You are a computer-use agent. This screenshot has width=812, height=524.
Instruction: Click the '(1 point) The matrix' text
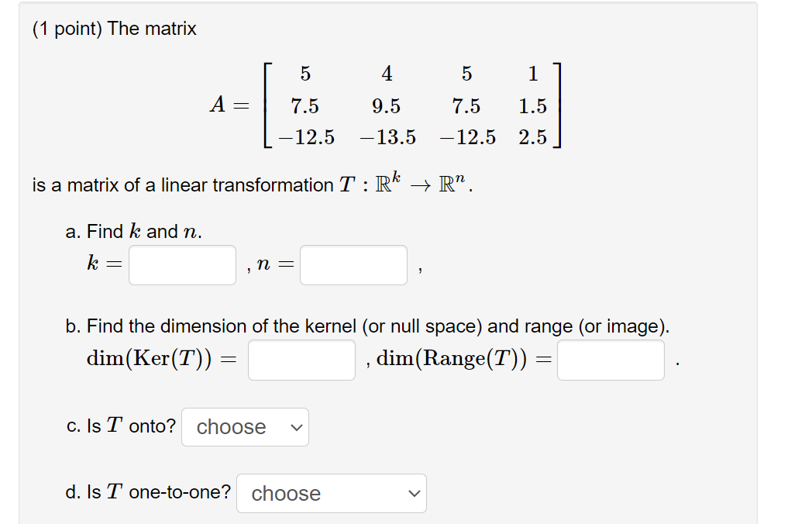pos(115,29)
